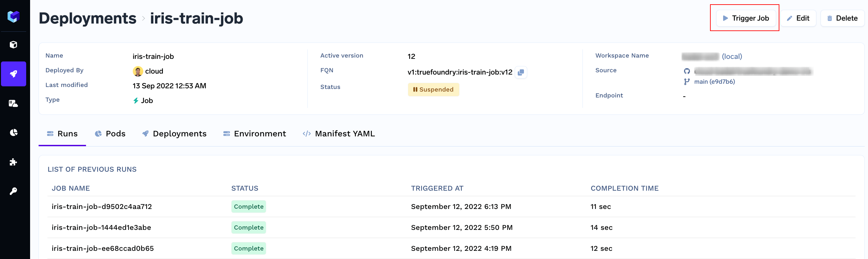
Task: Open the Manifest YAML tab
Action: pyautogui.click(x=339, y=134)
